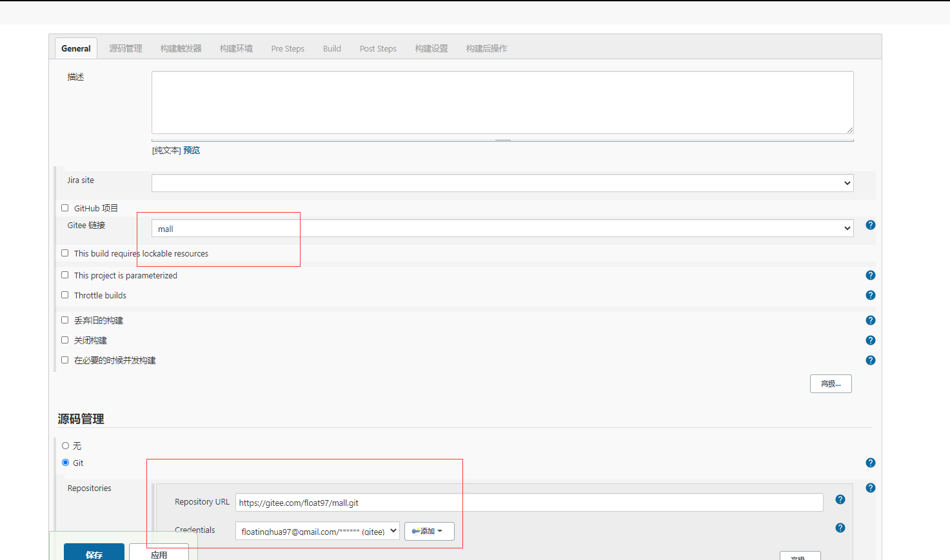Open help icon for Git radio option
The height and width of the screenshot is (560, 950).
(871, 463)
